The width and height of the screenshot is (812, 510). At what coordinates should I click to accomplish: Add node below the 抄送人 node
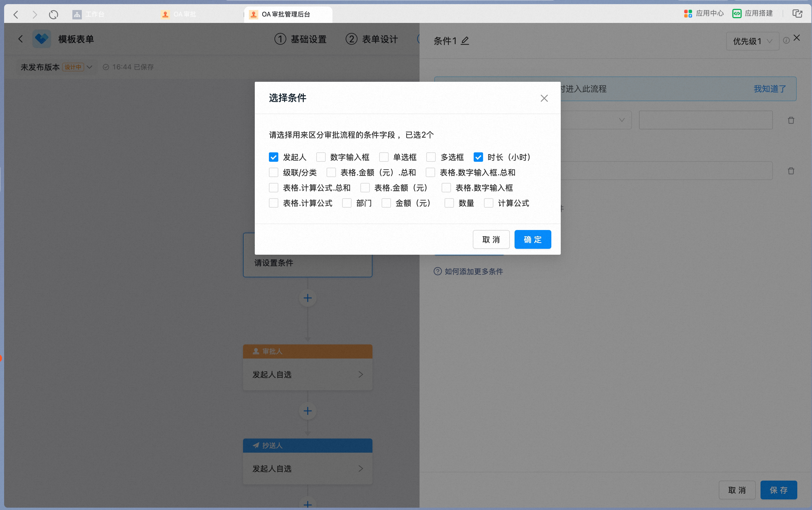(x=307, y=504)
